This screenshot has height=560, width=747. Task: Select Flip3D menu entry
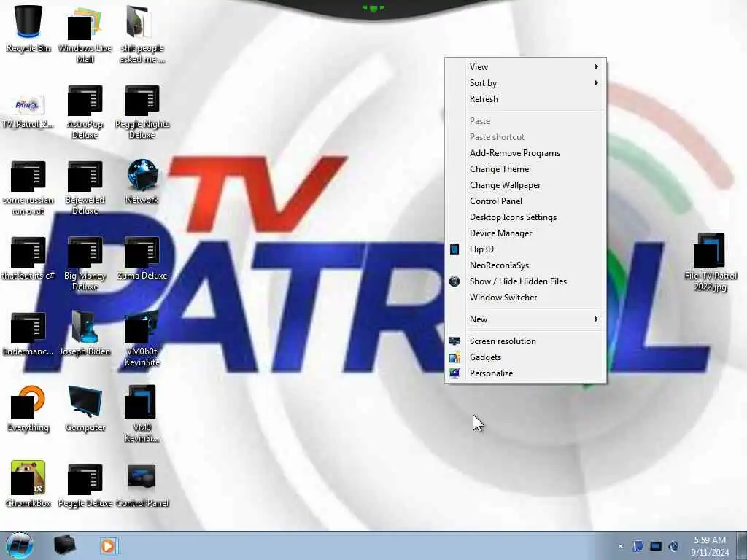pyautogui.click(x=525, y=249)
